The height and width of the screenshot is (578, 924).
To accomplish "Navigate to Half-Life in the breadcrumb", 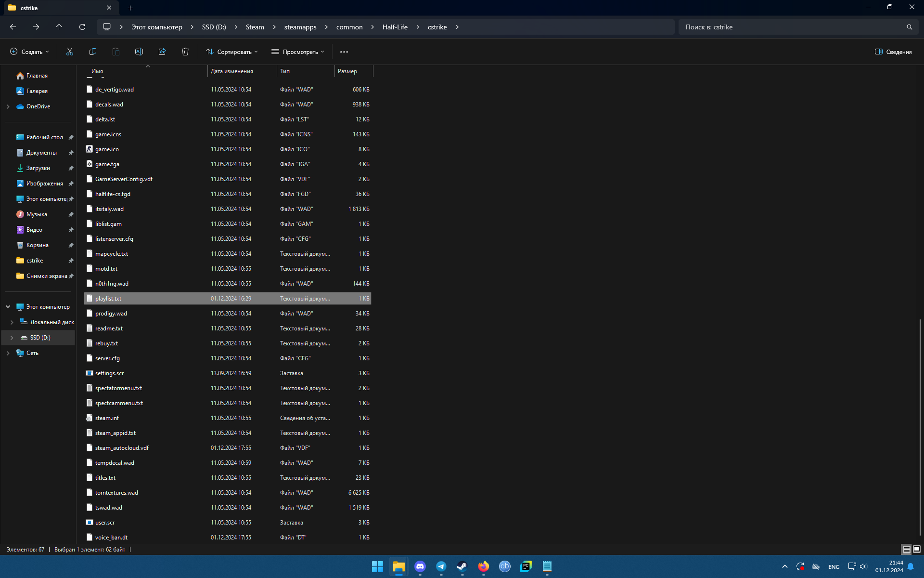I will click(395, 27).
